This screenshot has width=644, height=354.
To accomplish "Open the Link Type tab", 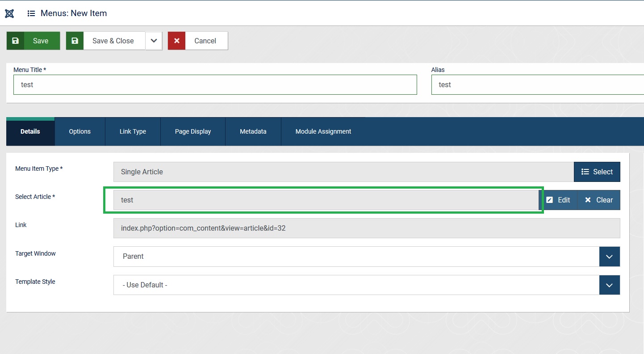I will (133, 131).
